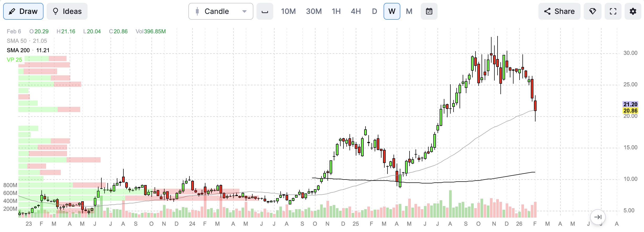Open the Ideas panel

pyautogui.click(x=67, y=11)
